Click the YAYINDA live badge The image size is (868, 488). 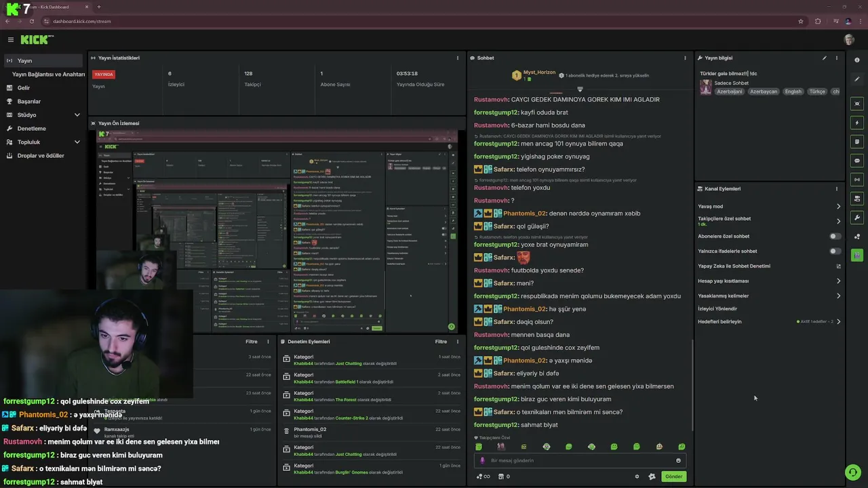click(104, 75)
